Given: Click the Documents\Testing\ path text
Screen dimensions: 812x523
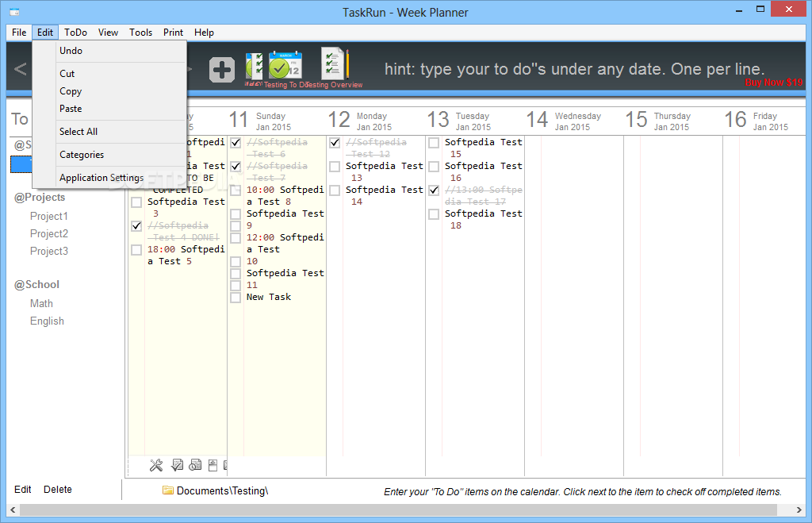Looking at the screenshot, I should tap(222, 490).
